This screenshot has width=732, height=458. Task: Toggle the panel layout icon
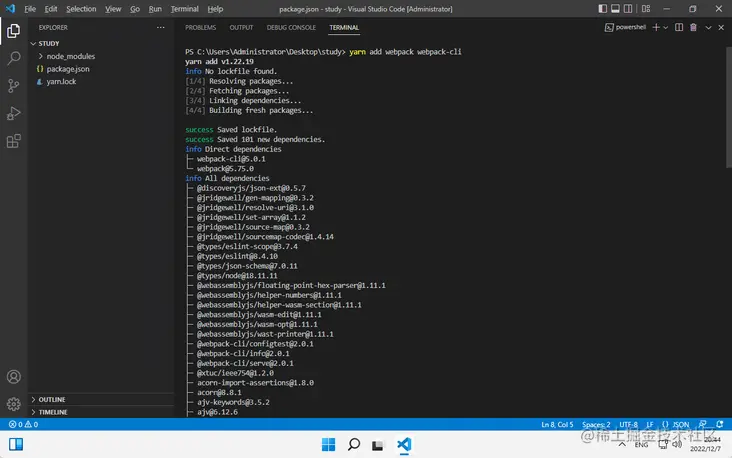pos(615,8)
